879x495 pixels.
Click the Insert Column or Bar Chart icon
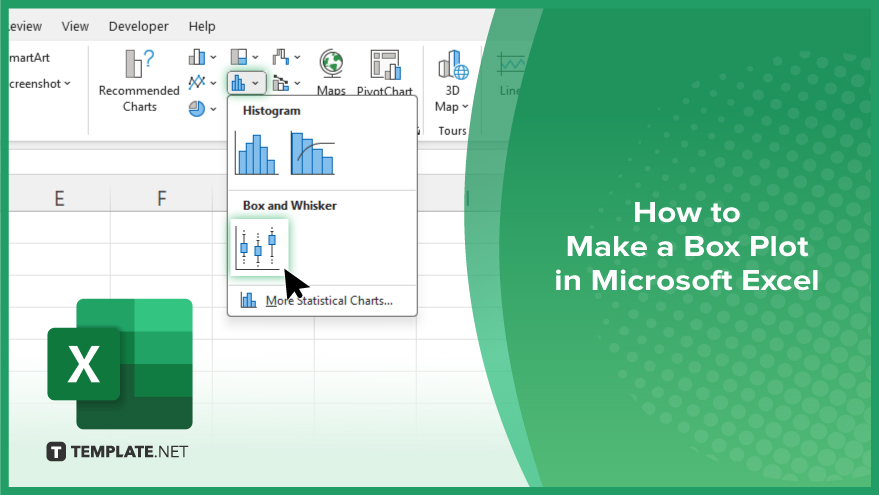(197, 57)
